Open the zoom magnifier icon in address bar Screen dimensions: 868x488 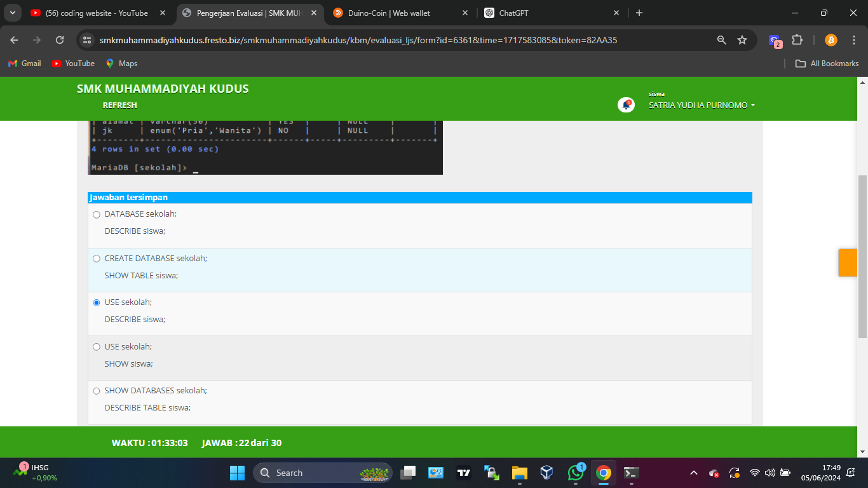[722, 40]
